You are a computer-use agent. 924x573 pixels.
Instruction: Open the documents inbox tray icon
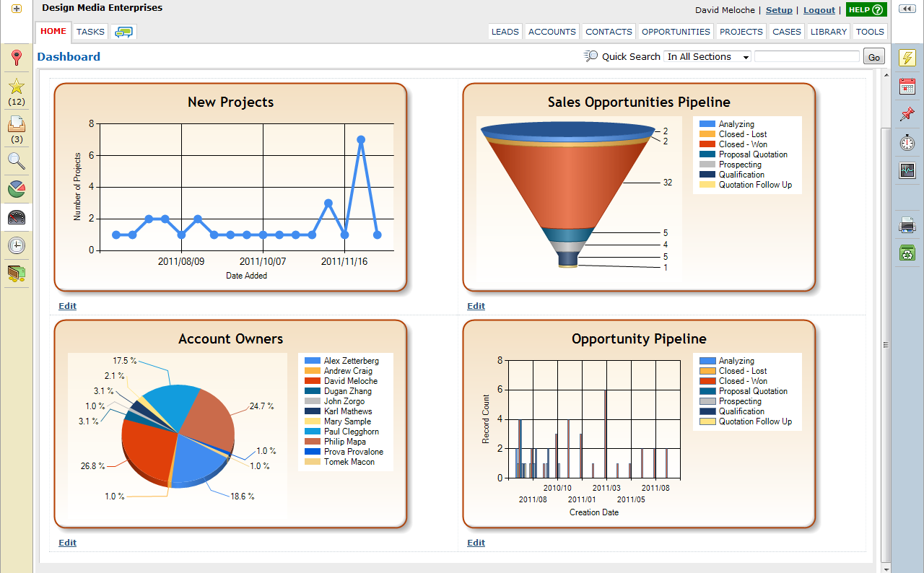point(17,124)
